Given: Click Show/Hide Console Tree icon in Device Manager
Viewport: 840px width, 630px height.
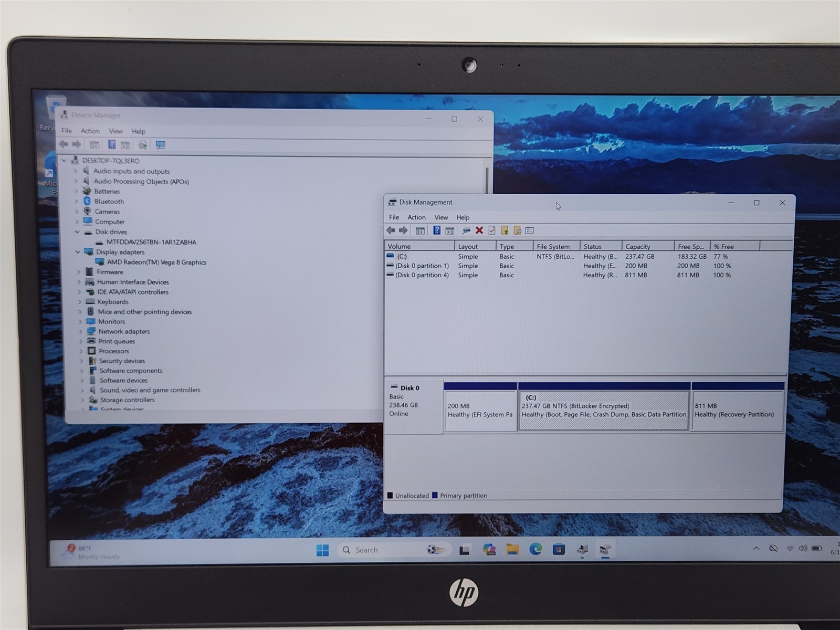Looking at the screenshot, I should (94, 145).
